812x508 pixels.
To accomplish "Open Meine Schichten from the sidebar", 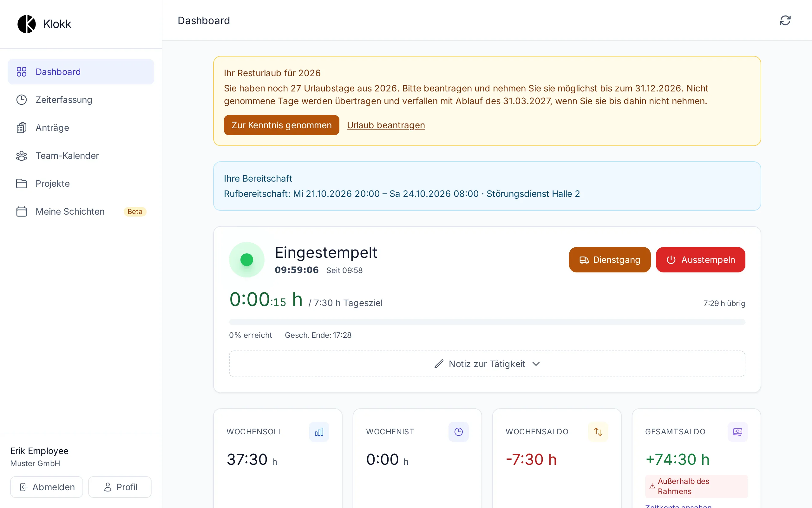I will coord(81,211).
